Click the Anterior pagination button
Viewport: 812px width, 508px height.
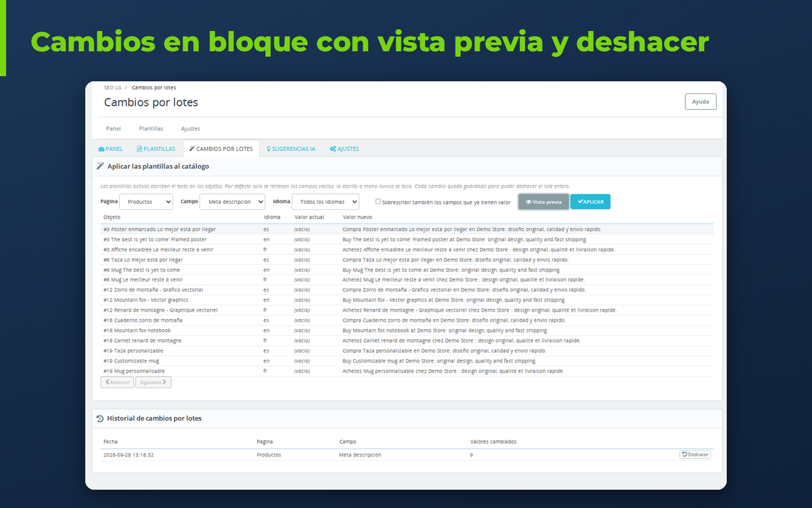tap(117, 382)
